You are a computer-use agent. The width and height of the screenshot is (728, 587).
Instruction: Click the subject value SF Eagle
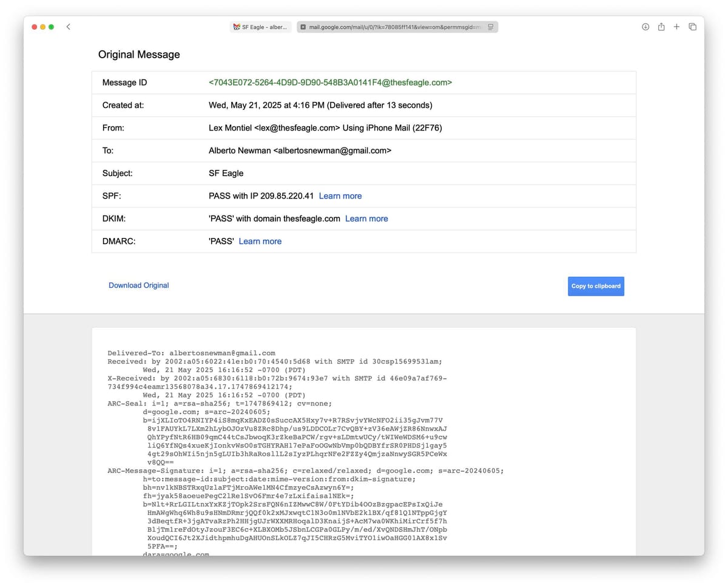pyautogui.click(x=226, y=173)
